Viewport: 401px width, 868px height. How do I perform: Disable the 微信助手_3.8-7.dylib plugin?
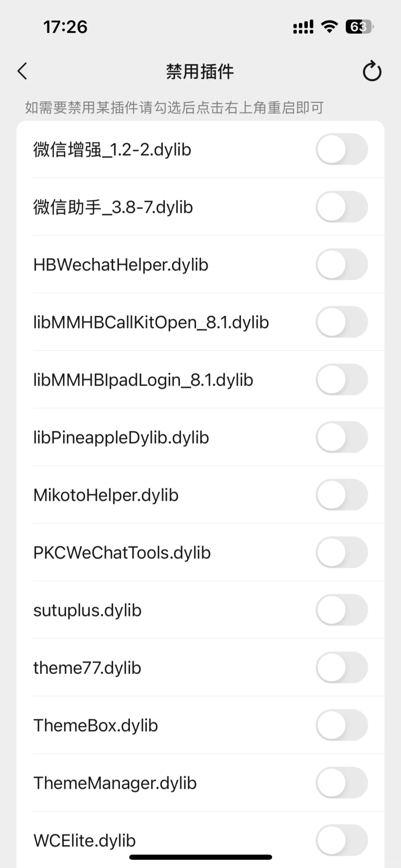click(342, 207)
